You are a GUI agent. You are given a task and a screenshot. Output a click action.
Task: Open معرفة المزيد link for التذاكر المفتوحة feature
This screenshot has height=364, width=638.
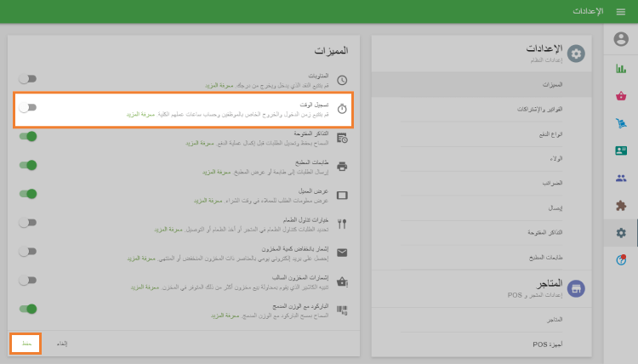point(200,143)
